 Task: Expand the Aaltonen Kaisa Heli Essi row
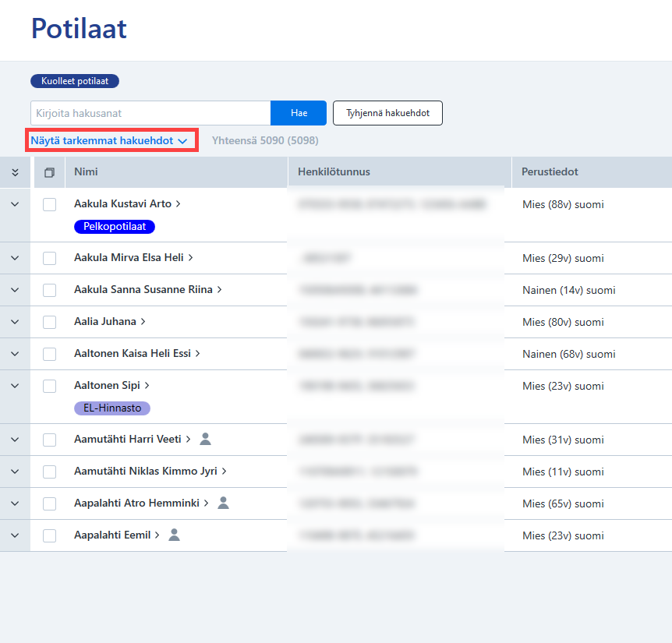[15, 354]
